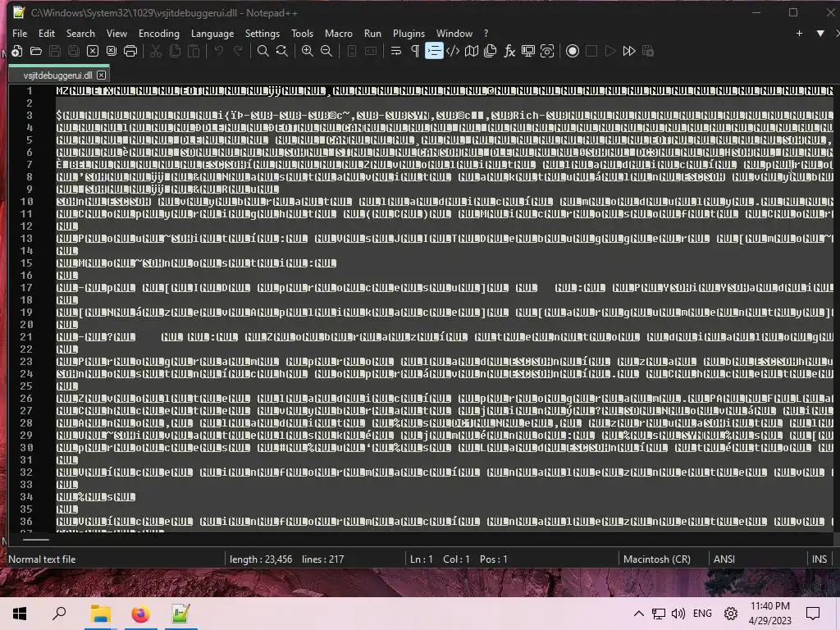Click the horizontal scrollbar thumb
Image resolution: width=840 pixels, height=630 pixels.
tap(36, 540)
